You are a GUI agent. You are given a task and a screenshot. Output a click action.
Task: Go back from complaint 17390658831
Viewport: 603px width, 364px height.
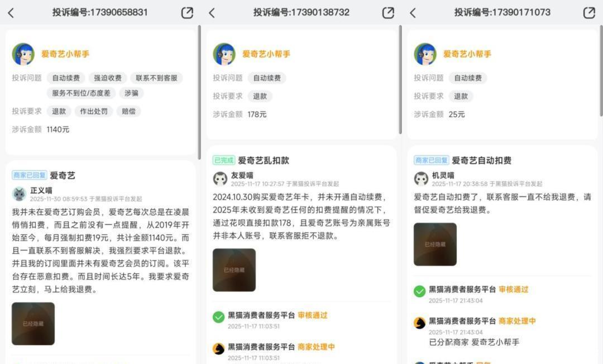tap(11, 13)
